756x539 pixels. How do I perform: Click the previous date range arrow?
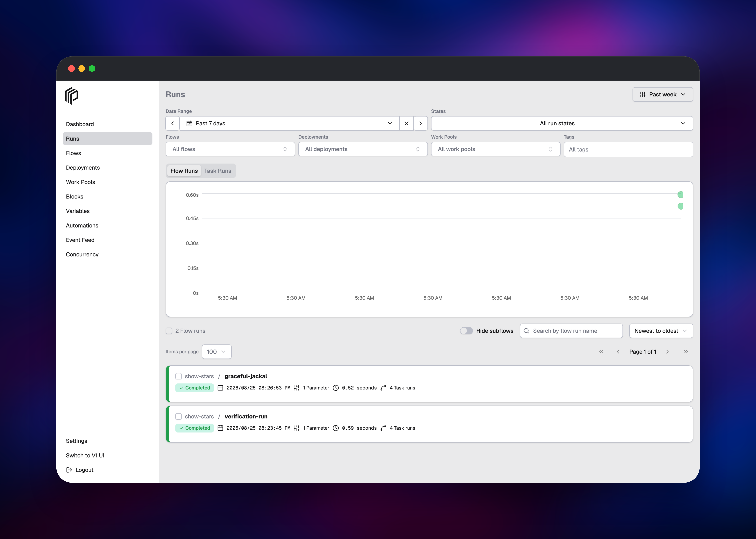pos(173,123)
